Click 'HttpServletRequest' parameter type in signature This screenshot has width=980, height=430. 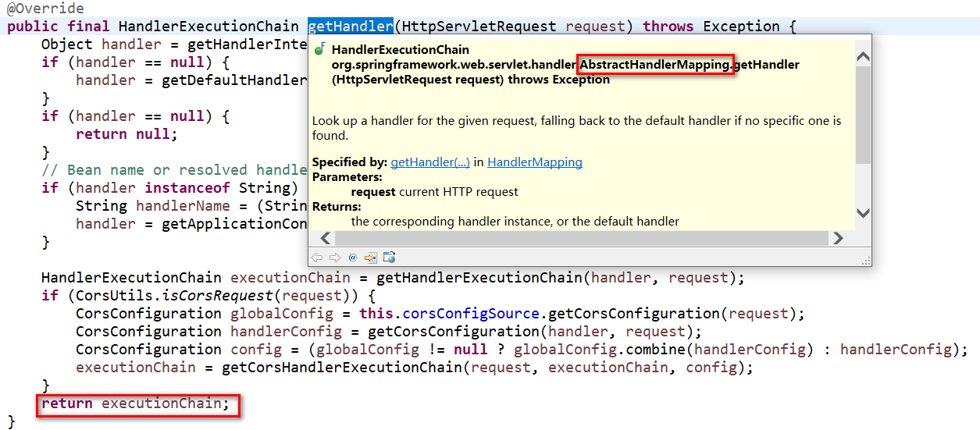pyautogui.click(x=479, y=26)
